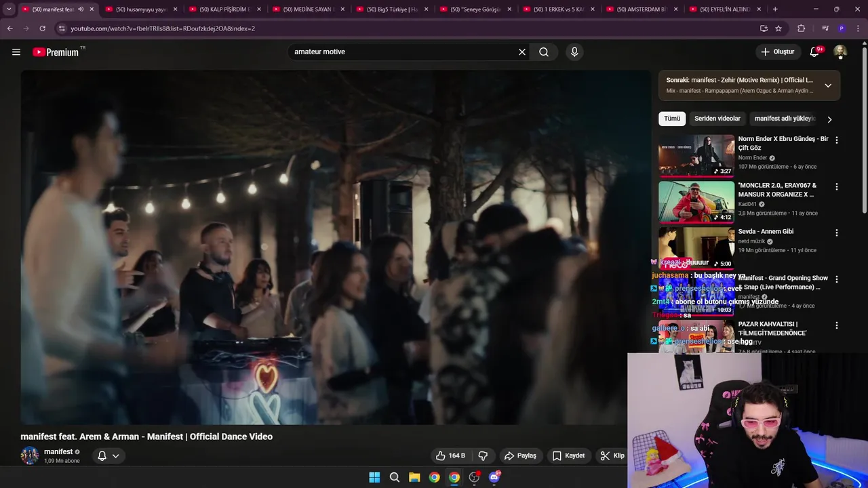The height and width of the screenshot is (488, 868).
Task: Open File Explorer from the taskbar
Action: pyautogui.click(x=414, y=477)
